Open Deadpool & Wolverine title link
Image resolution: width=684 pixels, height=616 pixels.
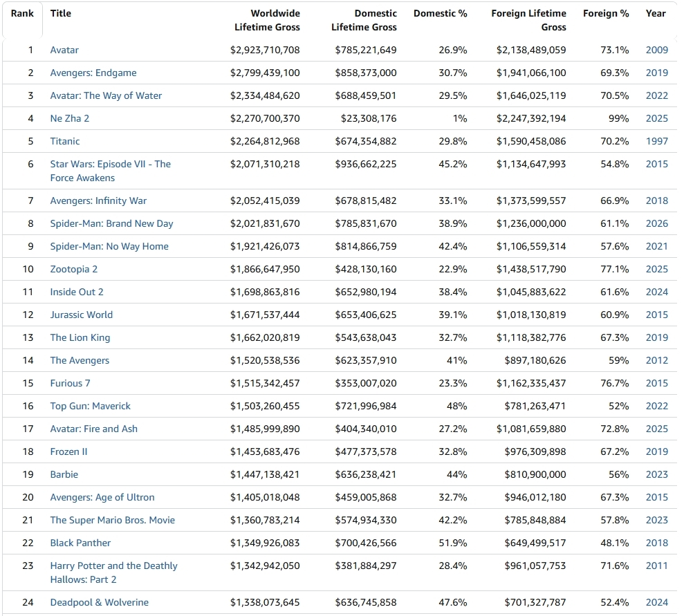99,602
